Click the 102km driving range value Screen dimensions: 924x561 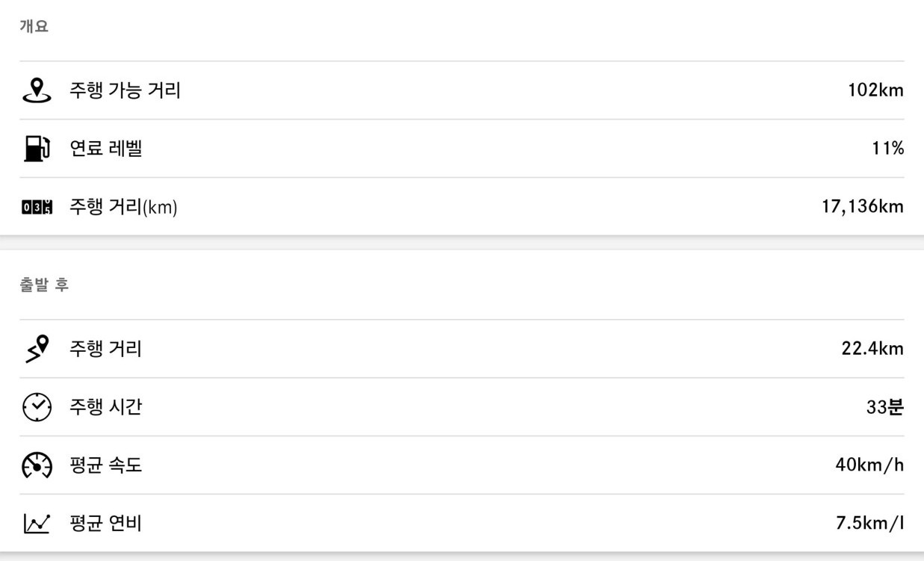875,90
